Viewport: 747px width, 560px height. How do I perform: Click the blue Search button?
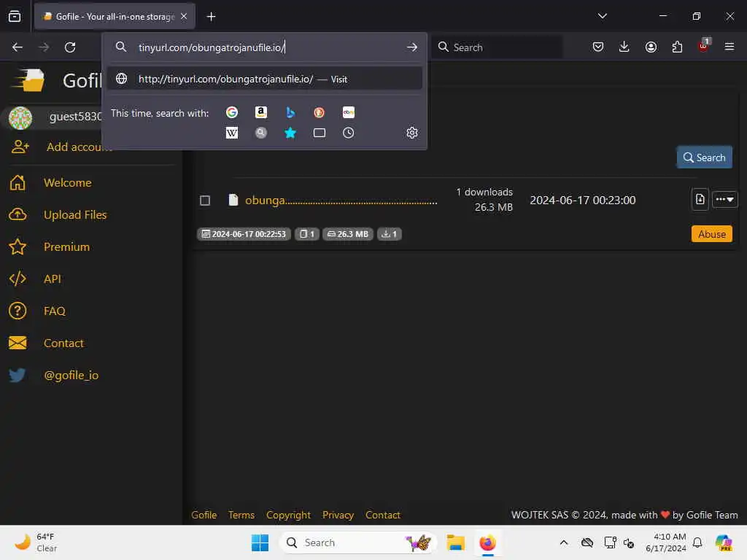(x=704, y=157)
